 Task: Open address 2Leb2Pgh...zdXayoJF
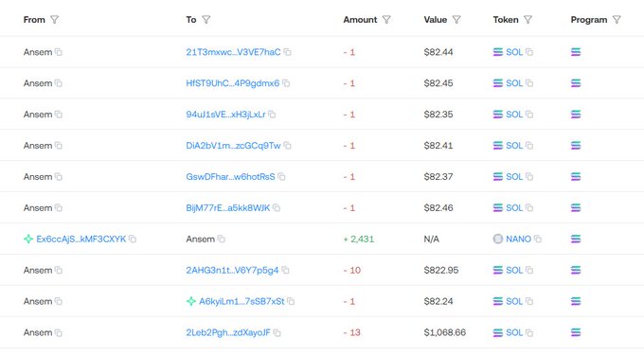(228, 332)
